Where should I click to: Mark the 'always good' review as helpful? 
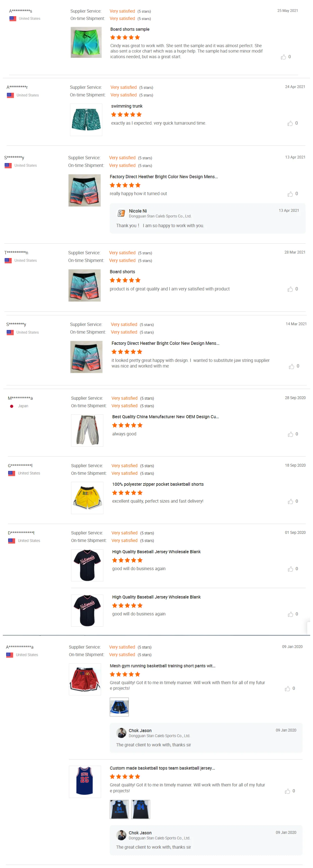click(290, 434)
